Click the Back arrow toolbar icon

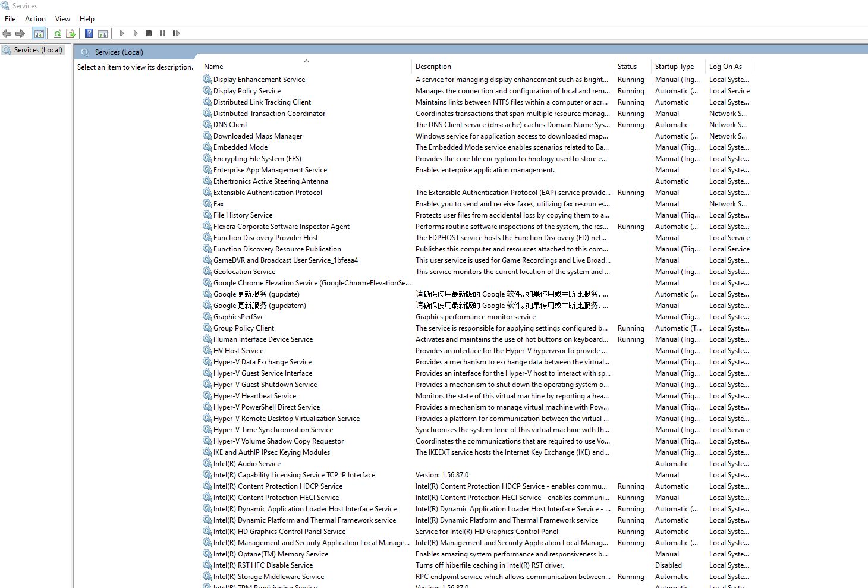coord(7,34)
